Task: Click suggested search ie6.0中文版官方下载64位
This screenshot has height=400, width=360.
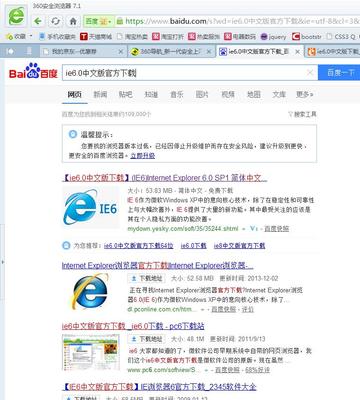Action: coord(138,246)
